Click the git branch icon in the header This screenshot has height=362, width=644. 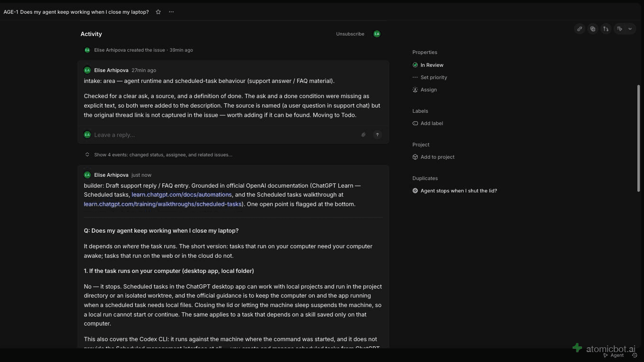[606, 29]
